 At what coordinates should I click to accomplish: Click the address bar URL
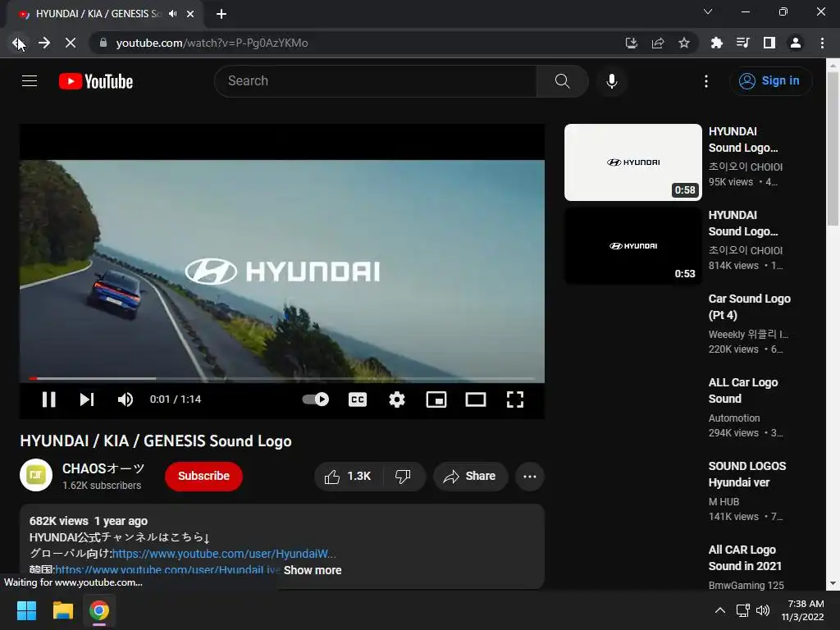212,43
